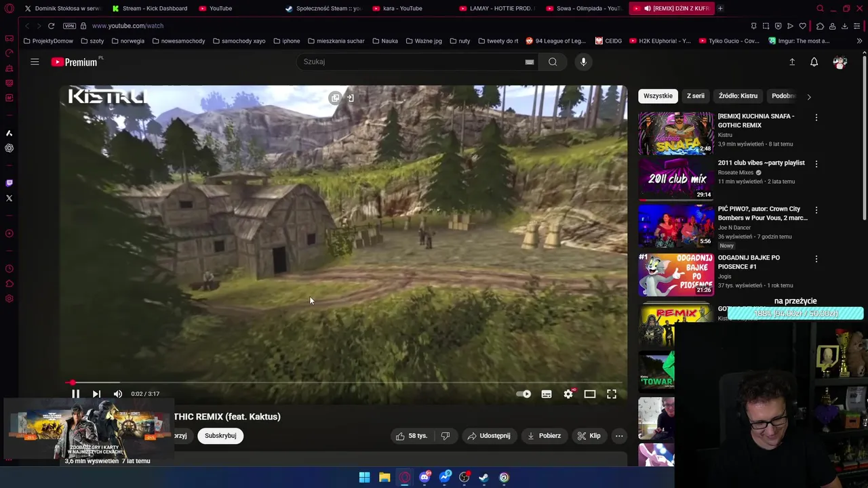Toggle subtitles in the video player
The width and height of the screenshot is (868, 488).
tap(547, 394)
